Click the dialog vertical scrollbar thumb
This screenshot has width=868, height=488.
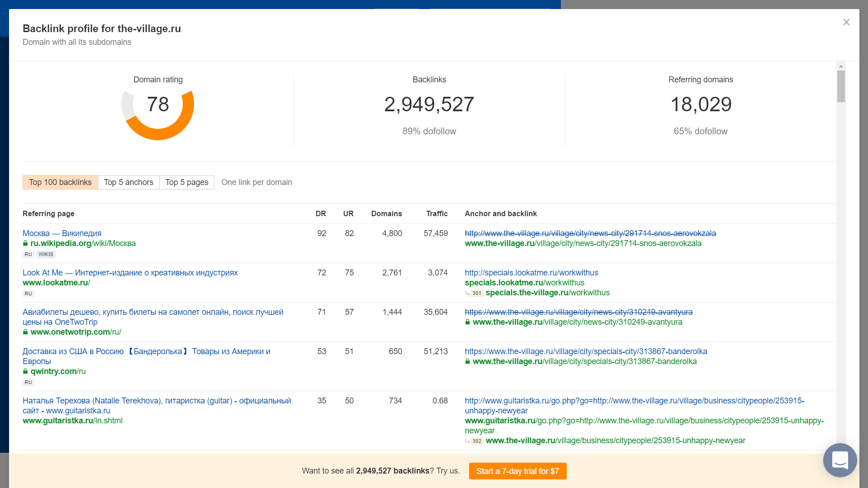tap(841, 86)
